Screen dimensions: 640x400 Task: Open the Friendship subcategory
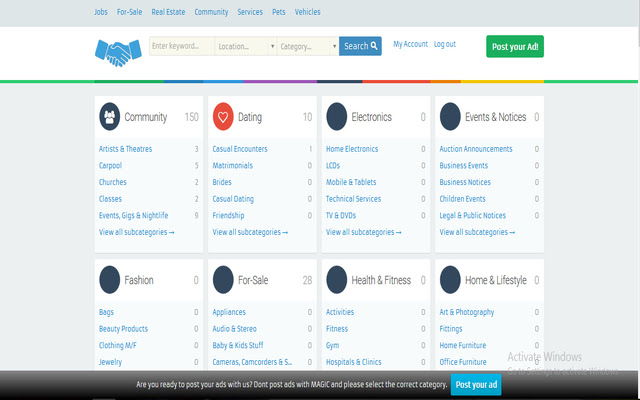[228, 216]
